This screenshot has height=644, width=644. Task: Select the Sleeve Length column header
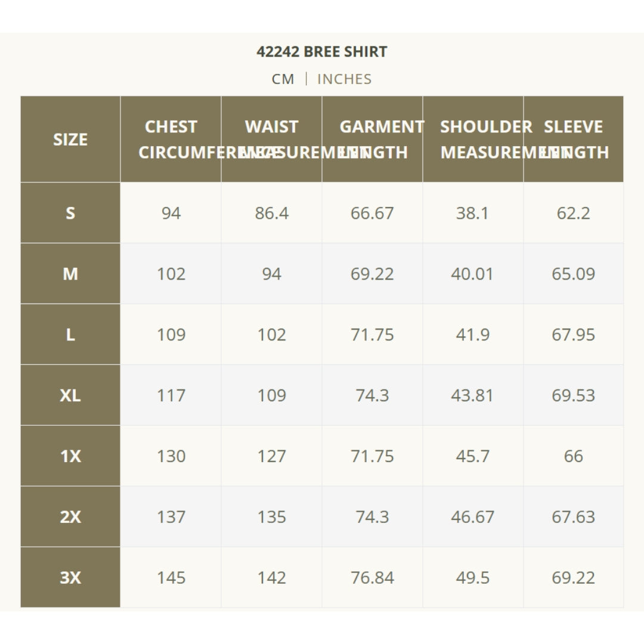[x=574, y=139]
